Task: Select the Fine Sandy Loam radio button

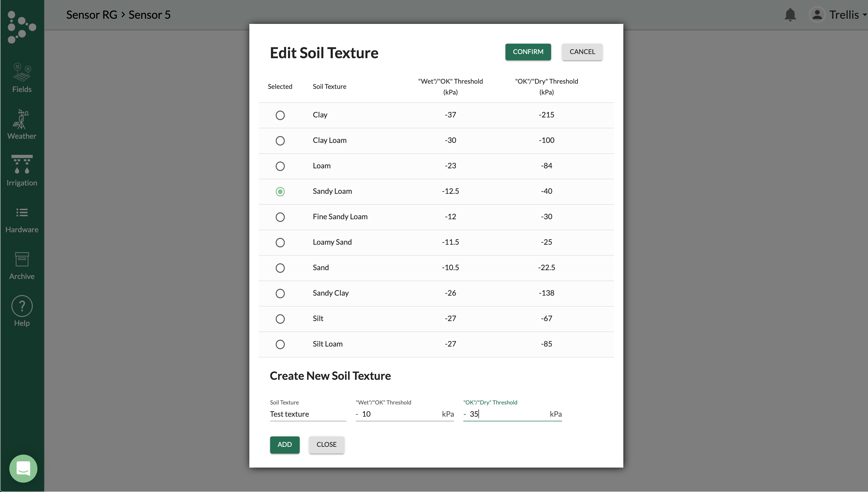Action: click(x=280, y=217)
